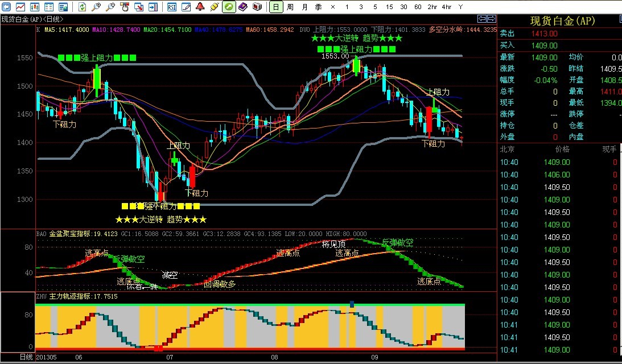
Task: Switch to the 30 minute period
Action: click(x=404, y=7)
